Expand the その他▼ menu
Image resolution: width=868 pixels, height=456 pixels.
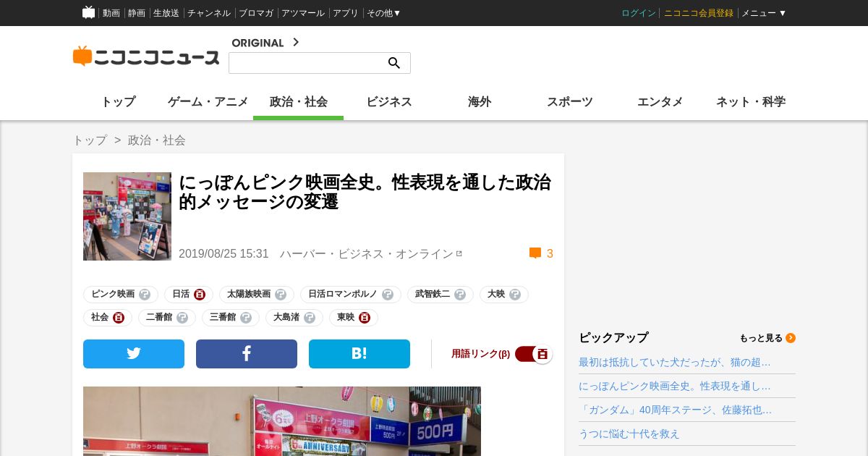383,13
